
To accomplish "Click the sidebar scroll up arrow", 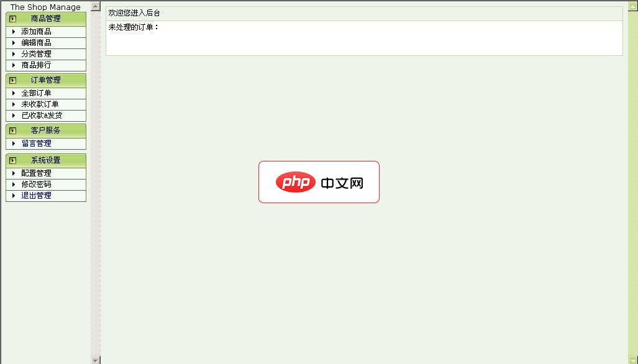I will tap(96, 6).
